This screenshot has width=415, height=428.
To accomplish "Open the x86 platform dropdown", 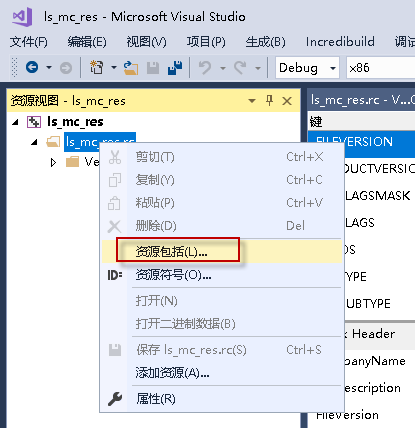I will pyautogui.click(x=380, y=68).
